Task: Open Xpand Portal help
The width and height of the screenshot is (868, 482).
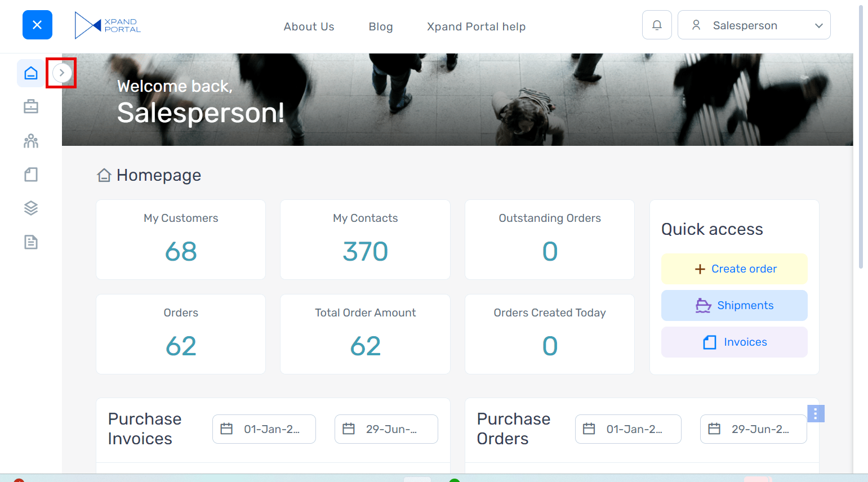Action: click(476, 26)
